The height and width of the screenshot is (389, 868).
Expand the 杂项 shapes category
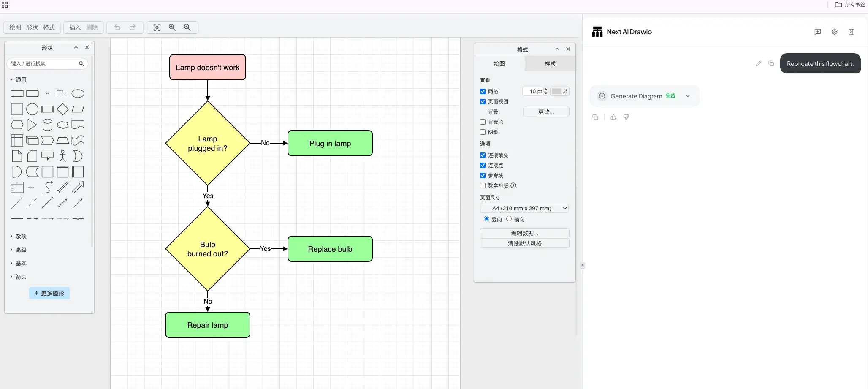pyautogui.click(x=21, y=237)
